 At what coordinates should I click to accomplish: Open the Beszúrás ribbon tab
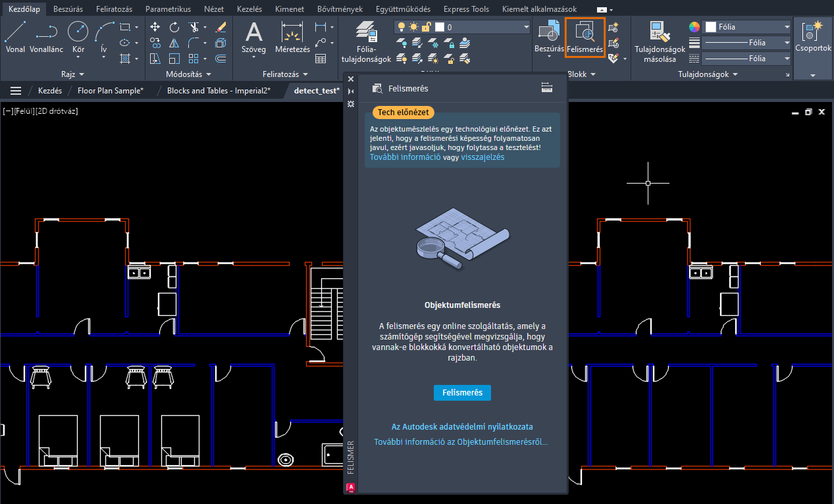(x=68, y=9)
